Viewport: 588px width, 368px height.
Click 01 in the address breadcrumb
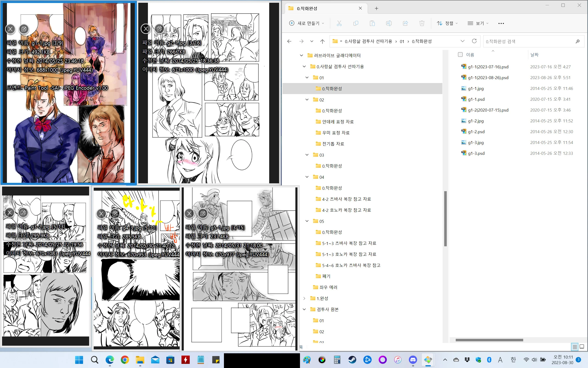402,41
